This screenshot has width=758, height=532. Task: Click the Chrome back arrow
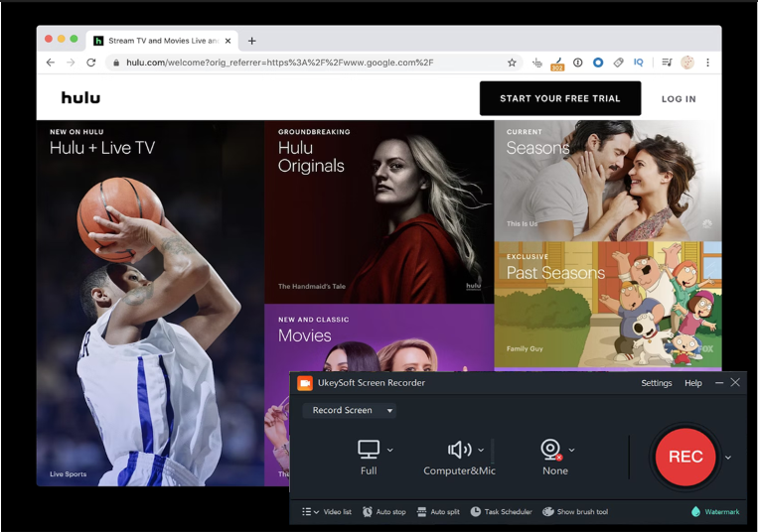(x=51, y=63)
